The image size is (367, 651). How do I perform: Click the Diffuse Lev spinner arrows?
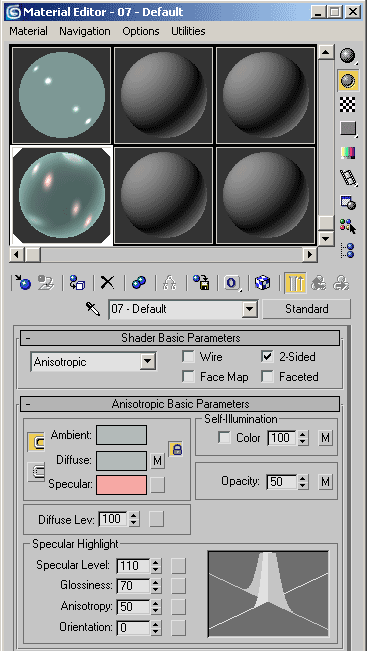pos(134,519)
